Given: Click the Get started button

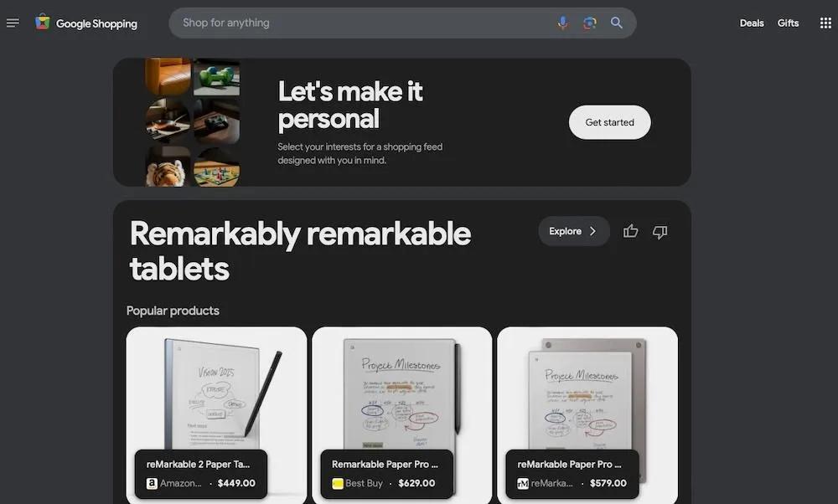Looking at the screenshot, I should [609, 122].
